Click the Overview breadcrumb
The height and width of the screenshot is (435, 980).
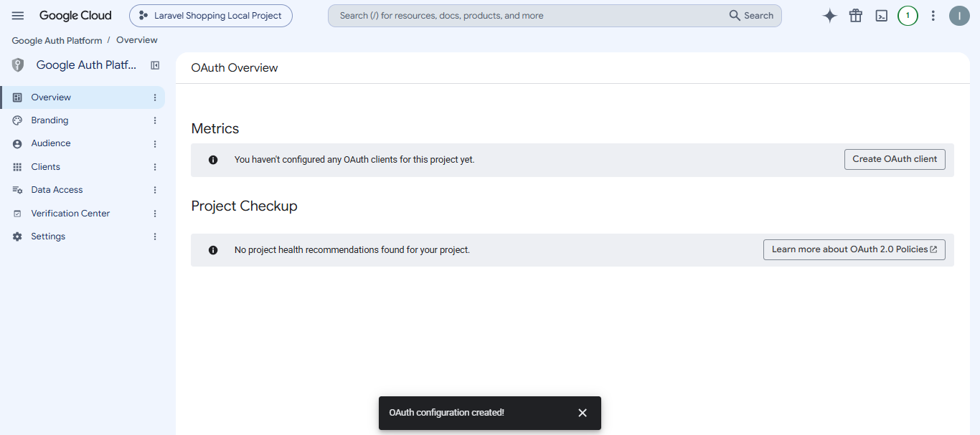click(137, 40)
